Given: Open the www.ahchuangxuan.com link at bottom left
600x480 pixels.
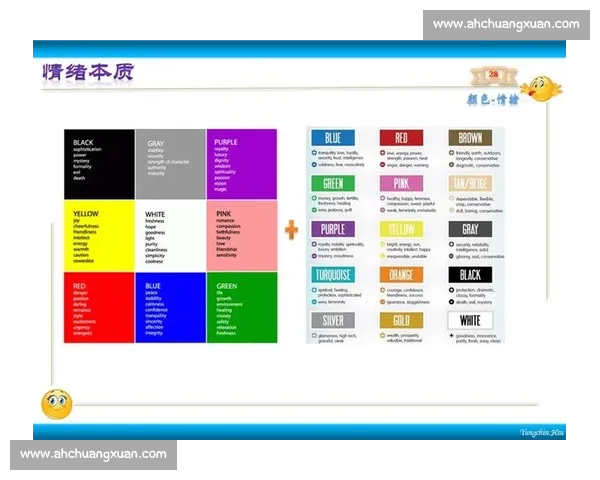Looking at the screenshot, I should point(94,454).
